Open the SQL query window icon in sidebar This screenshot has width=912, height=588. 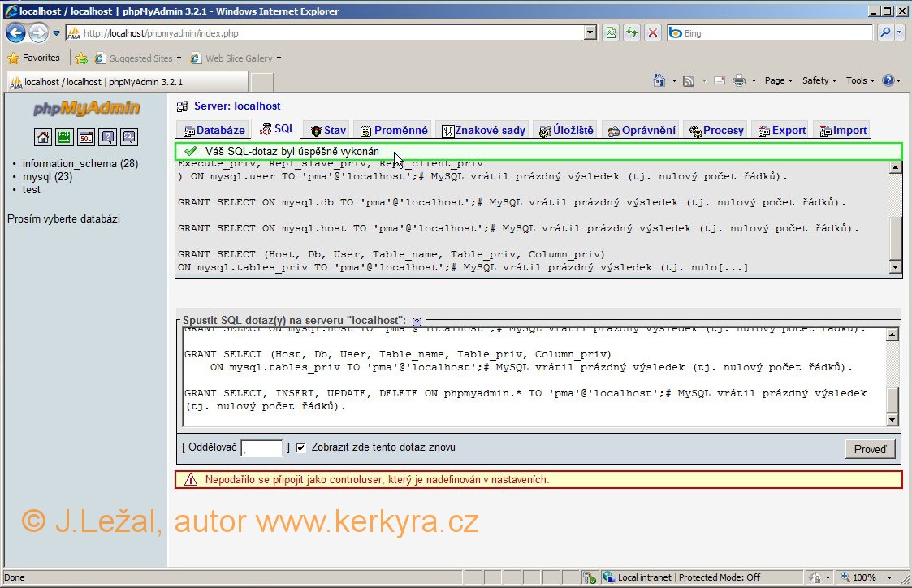[86, 136]
